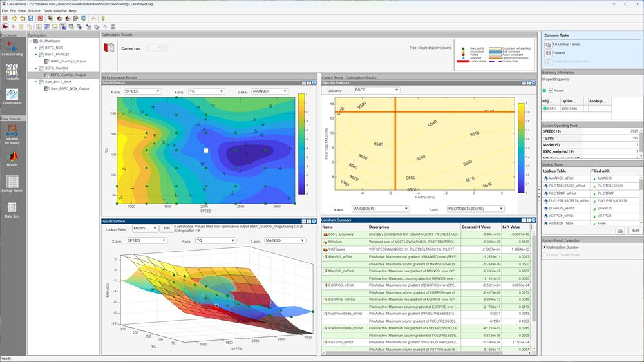Open the Lookup Tables data object
The width and height of the screenshot is (644, 362).
tap(12, 184)
